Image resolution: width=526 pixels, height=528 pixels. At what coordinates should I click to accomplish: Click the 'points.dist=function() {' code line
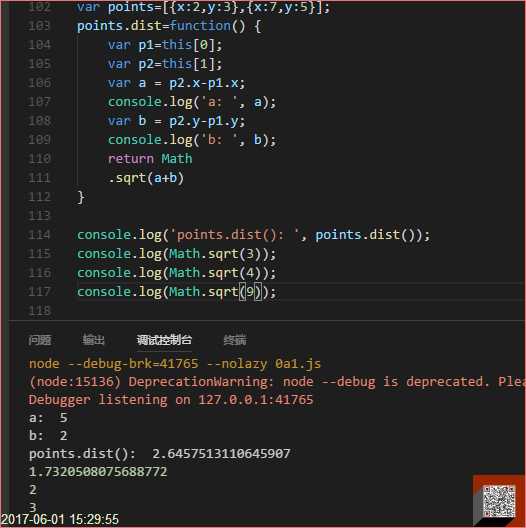point(169,26)
